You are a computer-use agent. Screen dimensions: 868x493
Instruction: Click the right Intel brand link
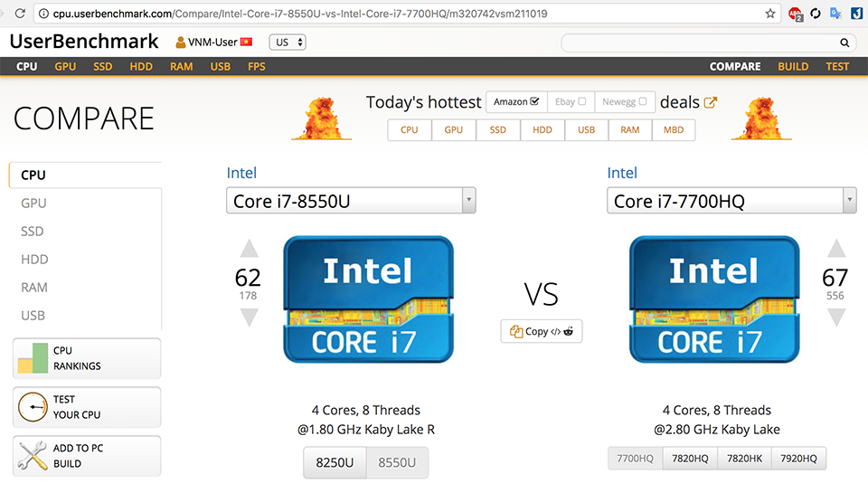click(622, 173)
